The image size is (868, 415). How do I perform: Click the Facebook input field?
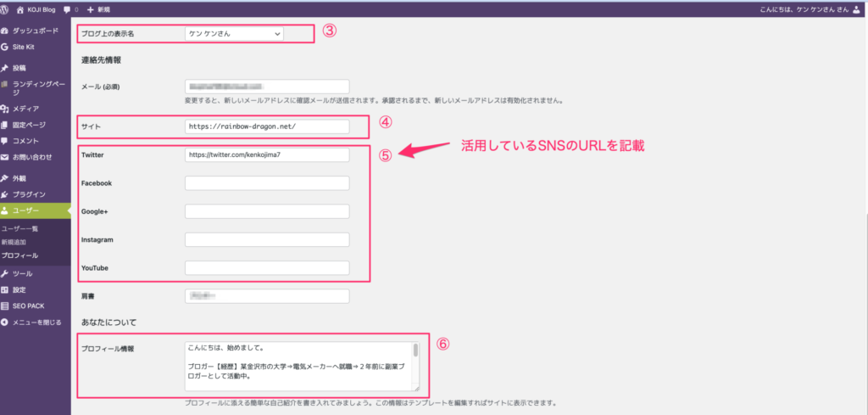click(267, 183)
